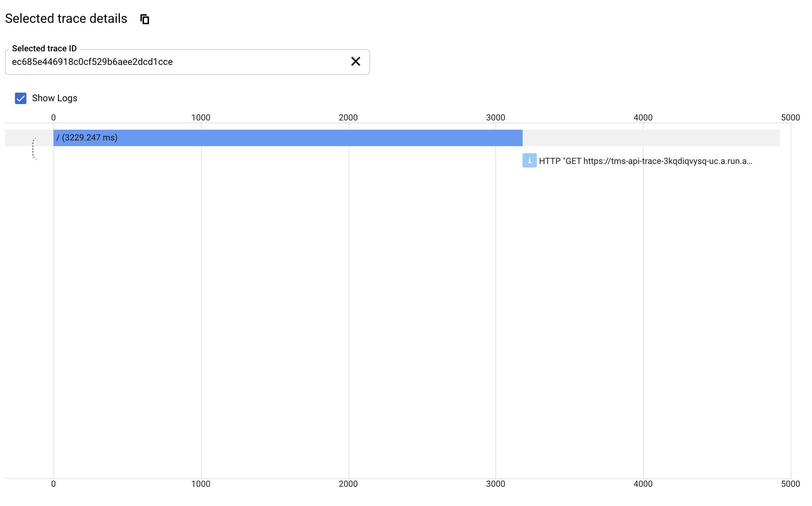Click the 3000 mark on top axis

[495, 118]
